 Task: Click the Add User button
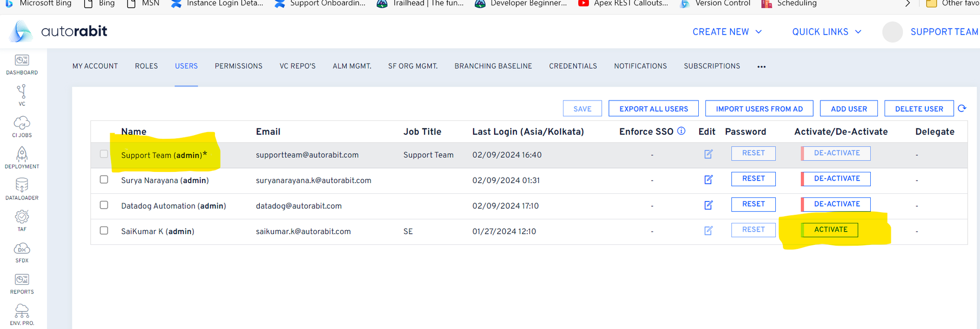(848, 109)
